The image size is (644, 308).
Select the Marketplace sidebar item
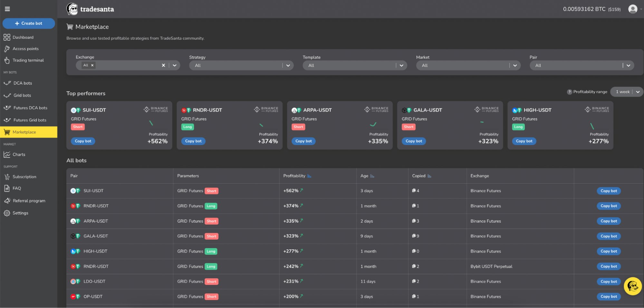pos(29,132)
